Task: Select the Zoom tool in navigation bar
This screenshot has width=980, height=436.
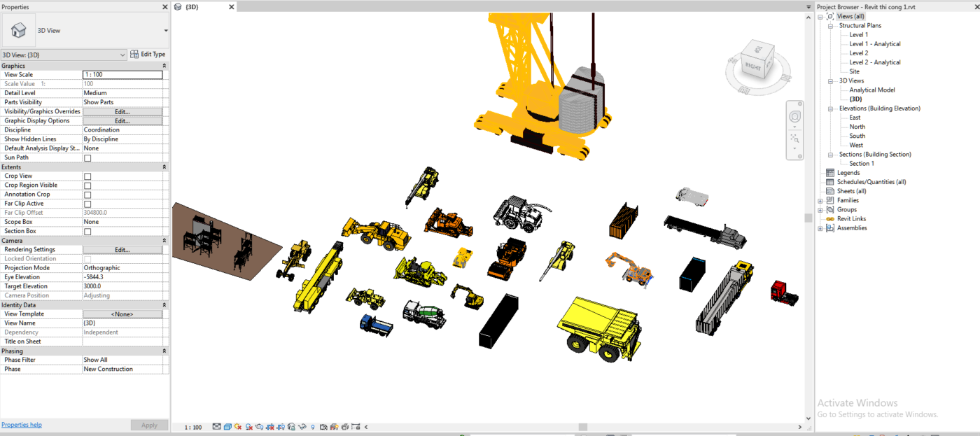Action: pos(794,138)
